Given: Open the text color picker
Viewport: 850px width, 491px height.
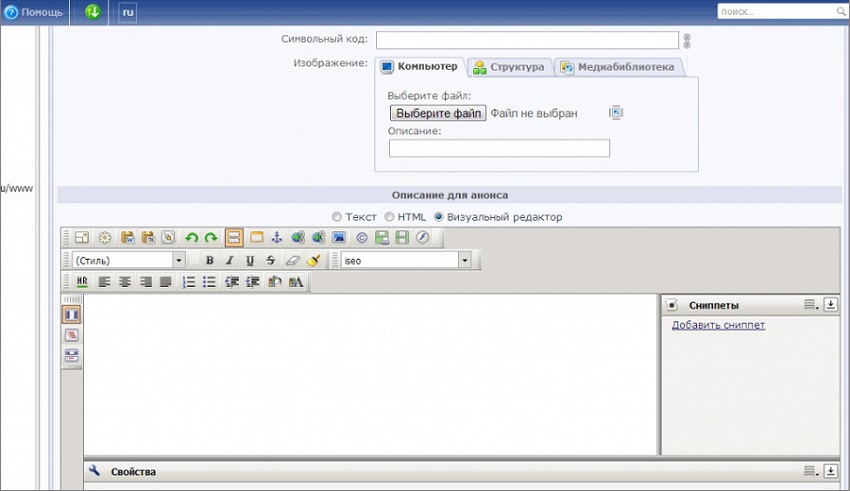Looking at the screenshot, I should click(x=296, y=282).
